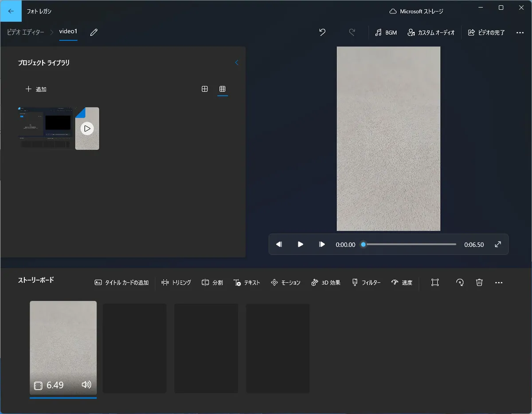This screenshot has height=414, width=532.
Task: Open the モーション effect tool
Action: 286,282
